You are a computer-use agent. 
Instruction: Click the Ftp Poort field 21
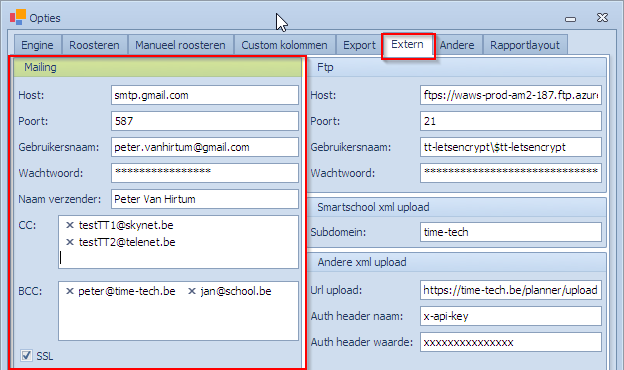(x=511, y=121)
